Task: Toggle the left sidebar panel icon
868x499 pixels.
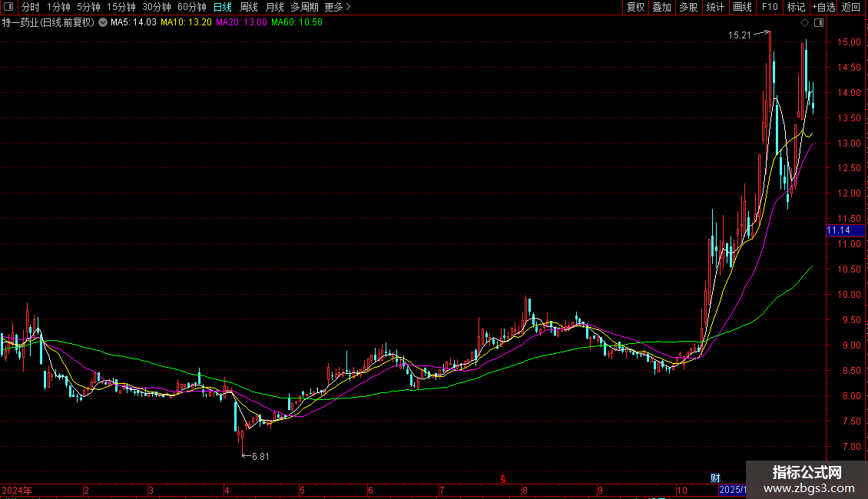Action: [8, 7]
